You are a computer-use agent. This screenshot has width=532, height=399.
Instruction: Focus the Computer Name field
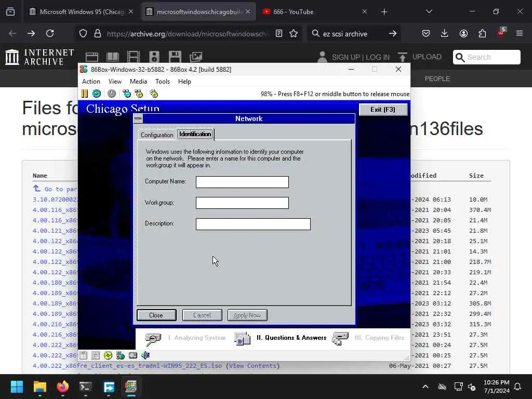click(x=242, y=182)
